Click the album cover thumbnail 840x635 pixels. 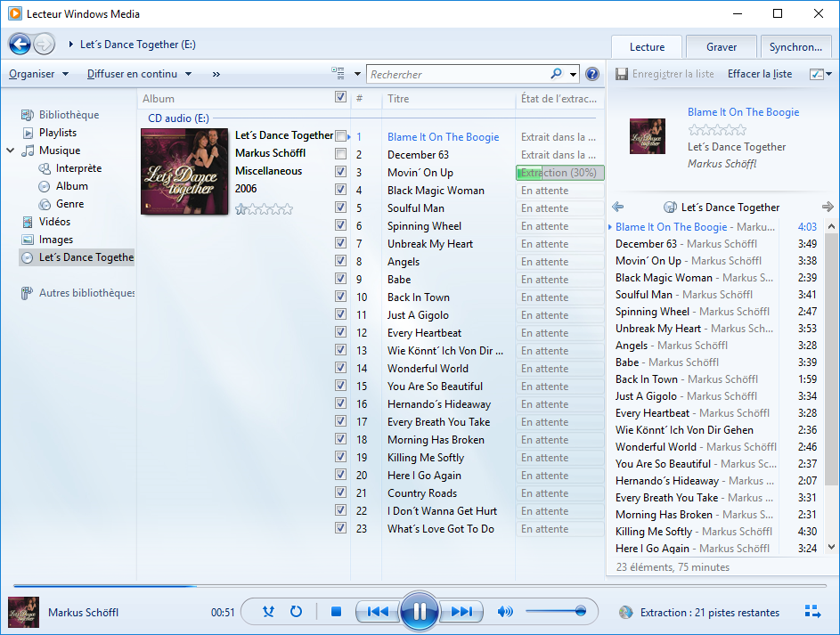point(184,171)
